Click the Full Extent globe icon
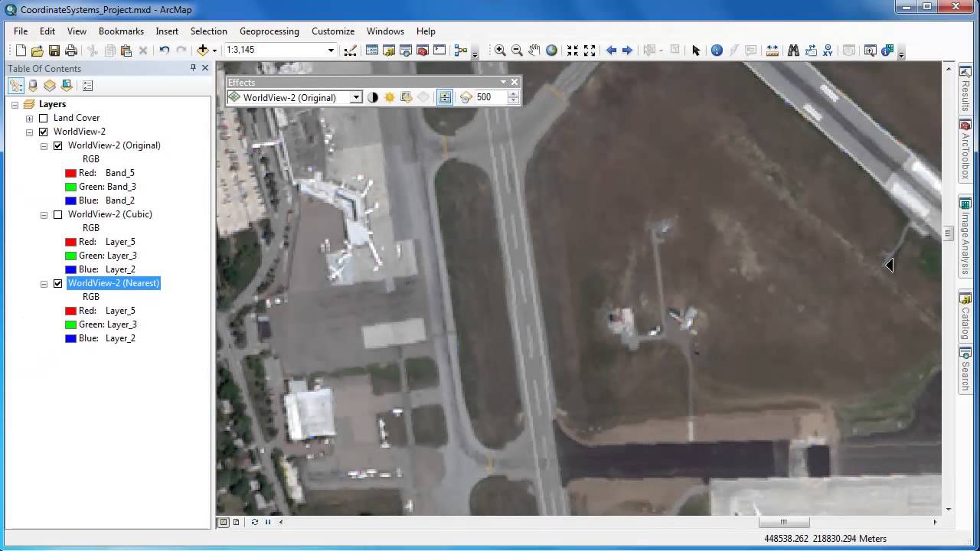The height and width of the screenshot is (551, 980). [551, 51]
